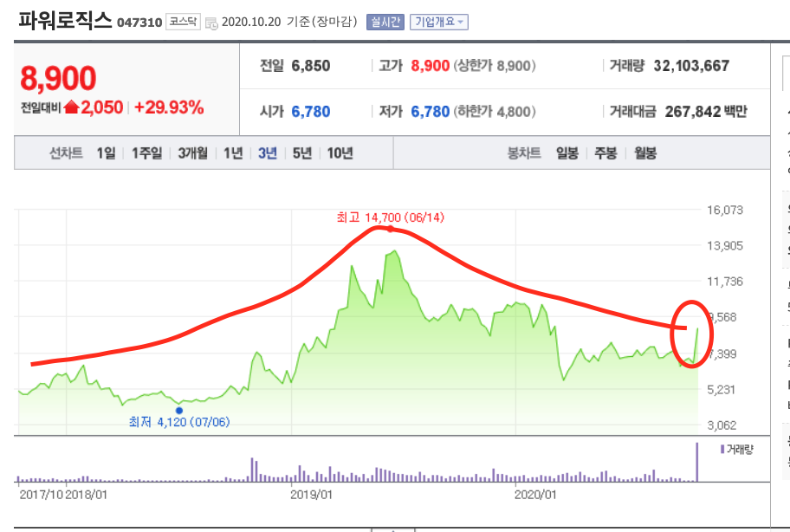Click the 시가 value 6,780
This screenshot has width=790, height=532.
tap(311, 111)
